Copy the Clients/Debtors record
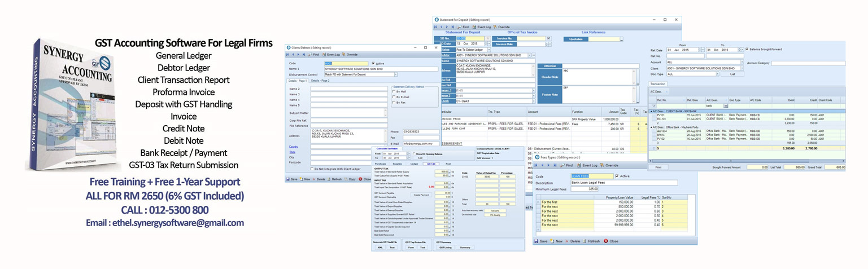The image size is (868, 269). (350, 179)
